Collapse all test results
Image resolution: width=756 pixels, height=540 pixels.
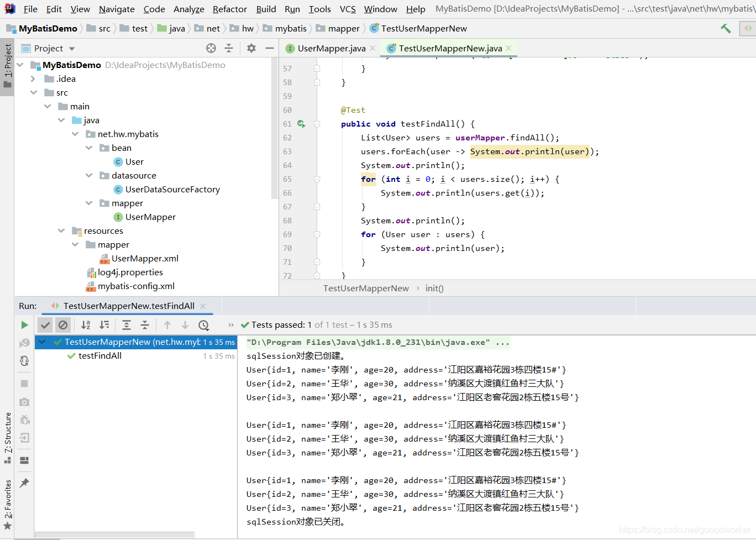[x=145, y=325]
